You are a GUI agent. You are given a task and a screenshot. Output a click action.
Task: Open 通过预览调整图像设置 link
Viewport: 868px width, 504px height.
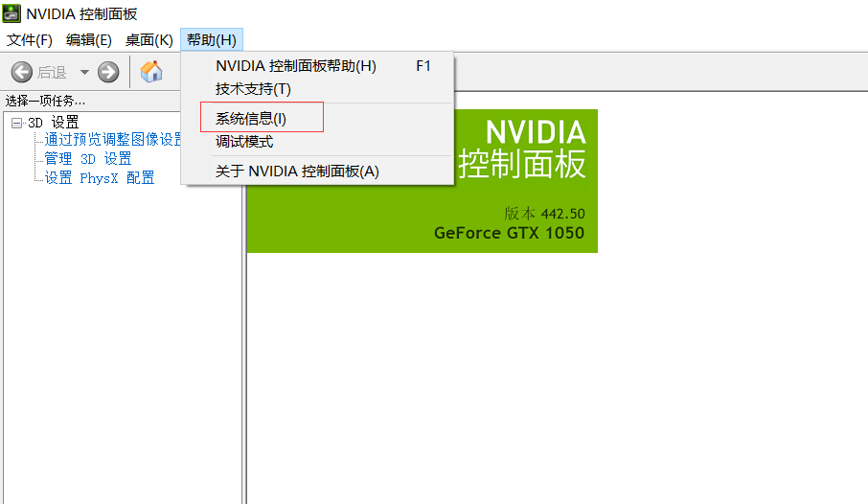(x=113, y=139)
